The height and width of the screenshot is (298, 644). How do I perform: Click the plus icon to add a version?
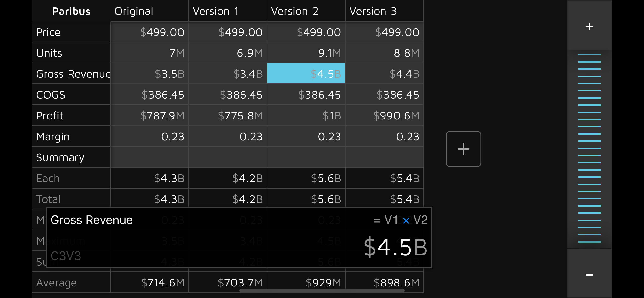463,149
